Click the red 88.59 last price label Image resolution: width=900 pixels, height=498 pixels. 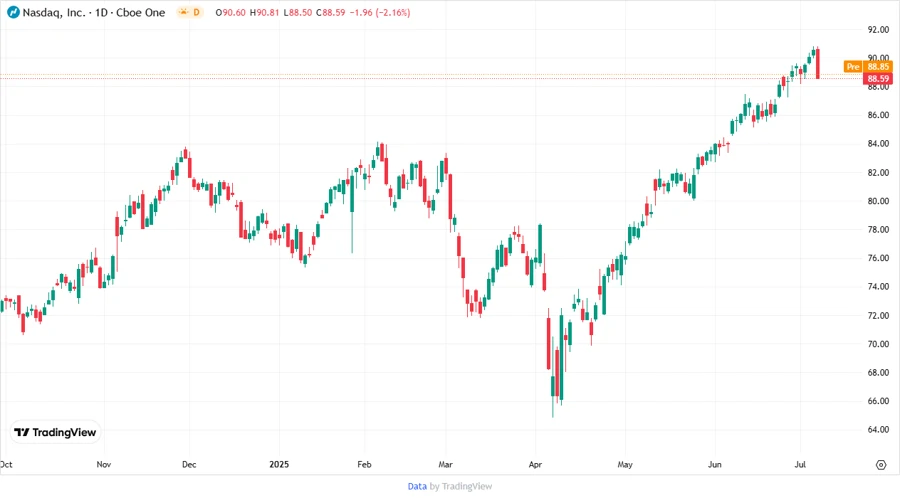point(878,78)
